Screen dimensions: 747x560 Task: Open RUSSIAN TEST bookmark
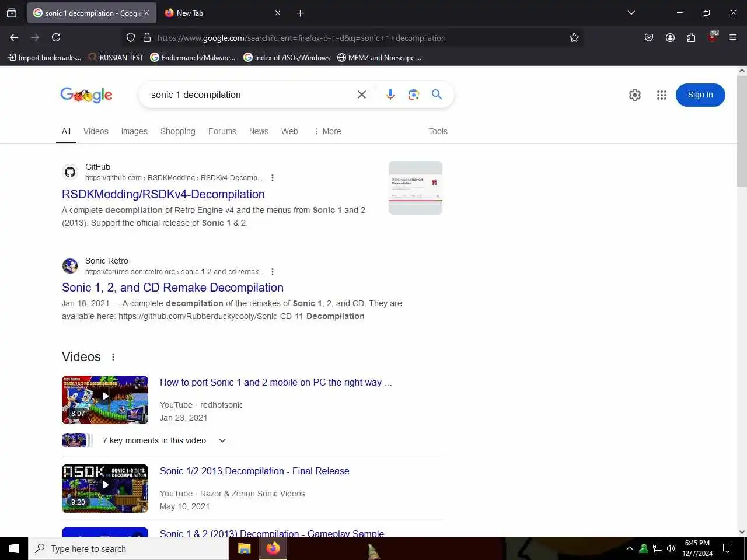click(x=116, y=57)
